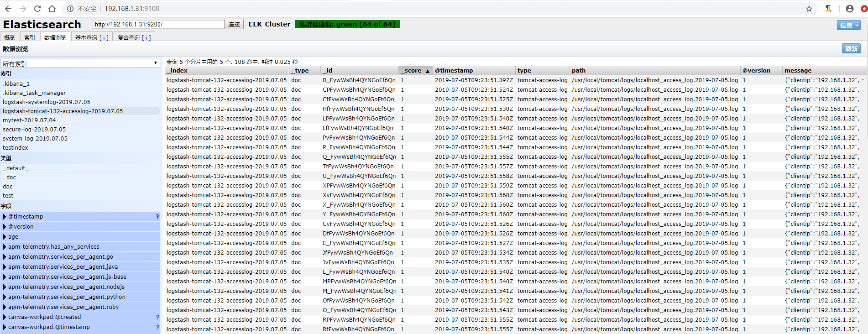Click the Elasticsearch URL input field
Viewport: 868px width, 334px height.
pyautogui.click(x=158, y=24)
